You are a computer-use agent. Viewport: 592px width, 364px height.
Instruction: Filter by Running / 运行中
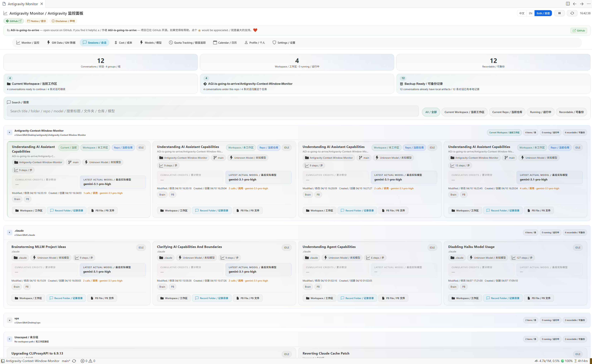540,112
